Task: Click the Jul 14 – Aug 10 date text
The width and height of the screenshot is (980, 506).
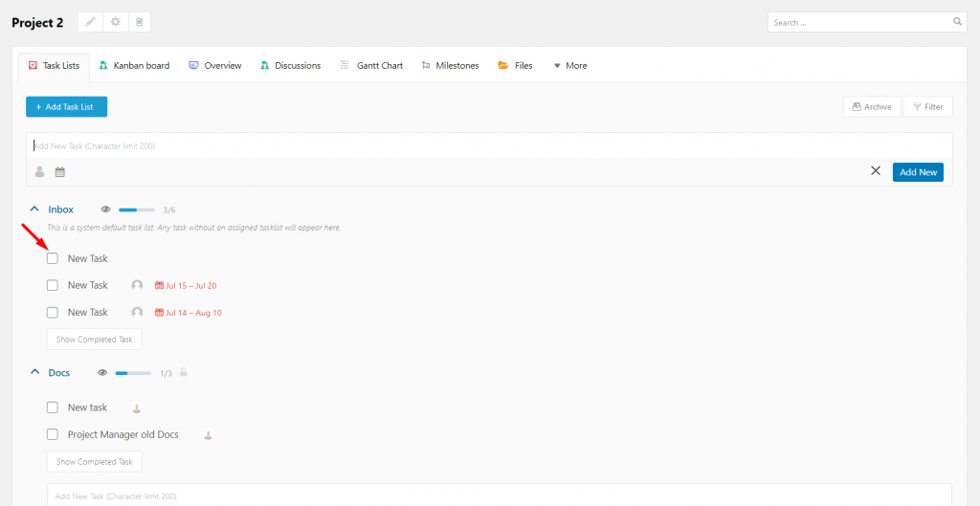Action: pyautogui.click(x=193, y=313)
